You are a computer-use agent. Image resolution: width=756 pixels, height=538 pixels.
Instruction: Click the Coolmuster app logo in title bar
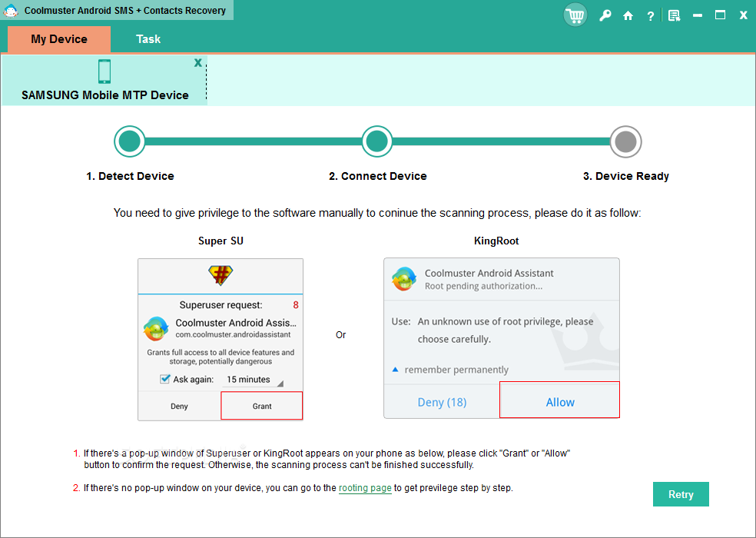point(11,11)
